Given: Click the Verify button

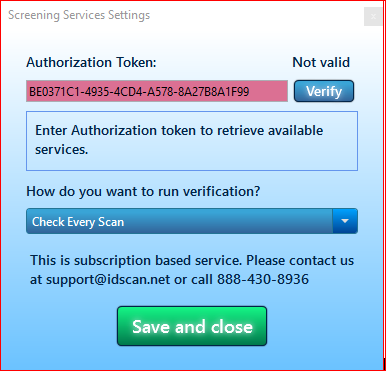Looking at the screenshot, I should click(x=324, y=91).
